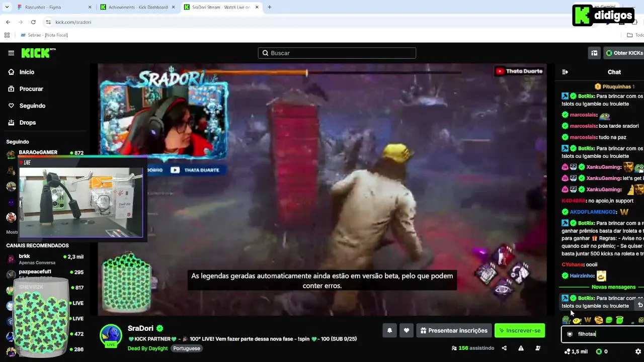Click Presentear inscrições button

pos(454,330)
